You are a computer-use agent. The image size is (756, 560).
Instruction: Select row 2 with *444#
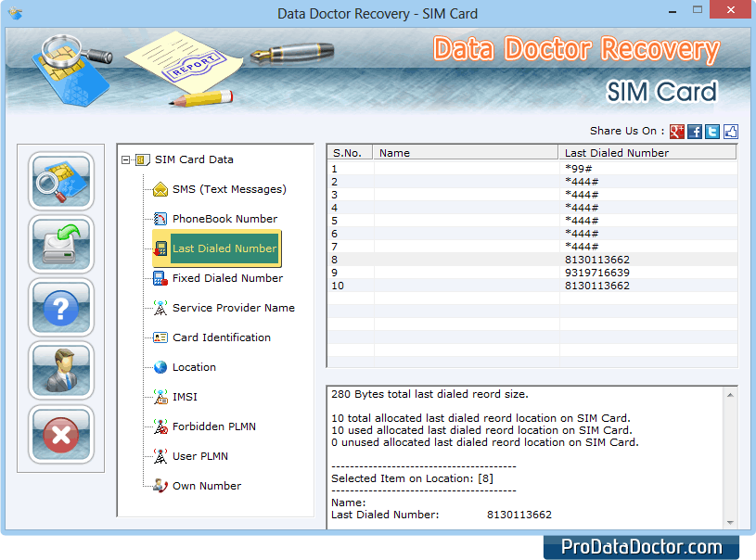pos(532,182)
